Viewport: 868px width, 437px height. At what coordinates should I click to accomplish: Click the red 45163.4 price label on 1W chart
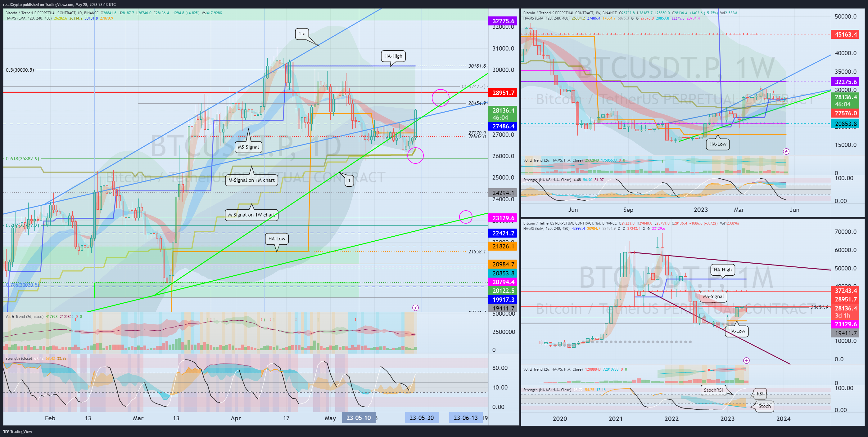tap(845, 34)
